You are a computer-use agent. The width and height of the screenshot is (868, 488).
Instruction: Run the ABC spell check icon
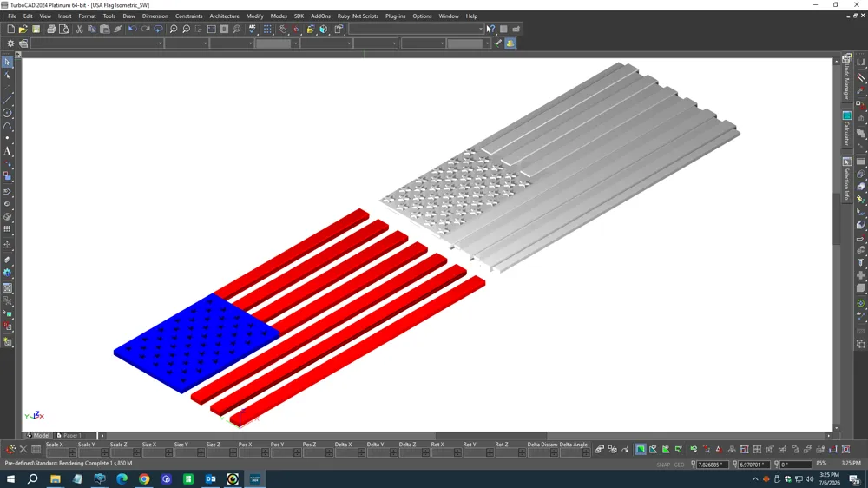253,29
